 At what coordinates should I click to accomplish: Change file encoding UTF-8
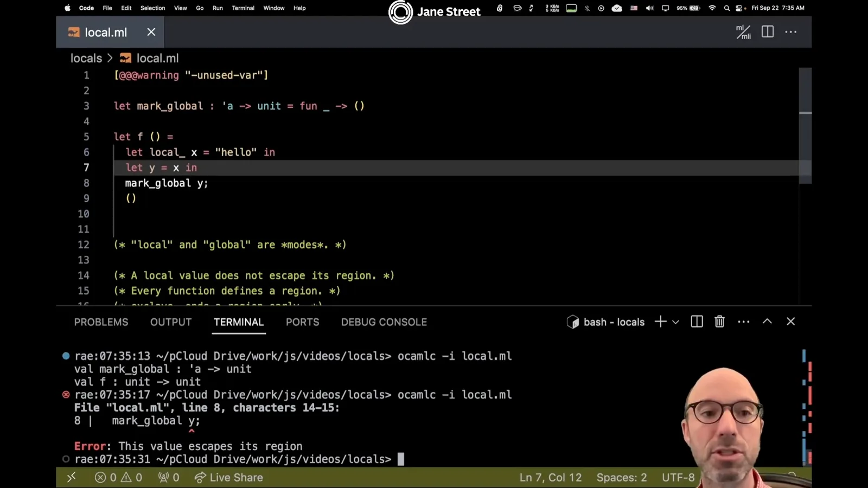[678, 477]
